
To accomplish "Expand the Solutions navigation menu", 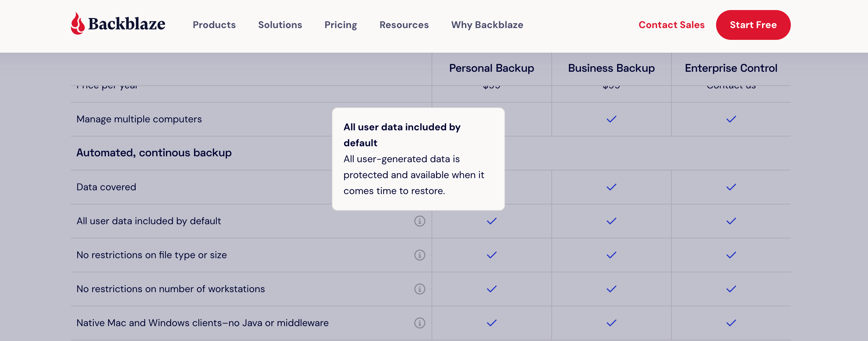I will coord(280,25).
